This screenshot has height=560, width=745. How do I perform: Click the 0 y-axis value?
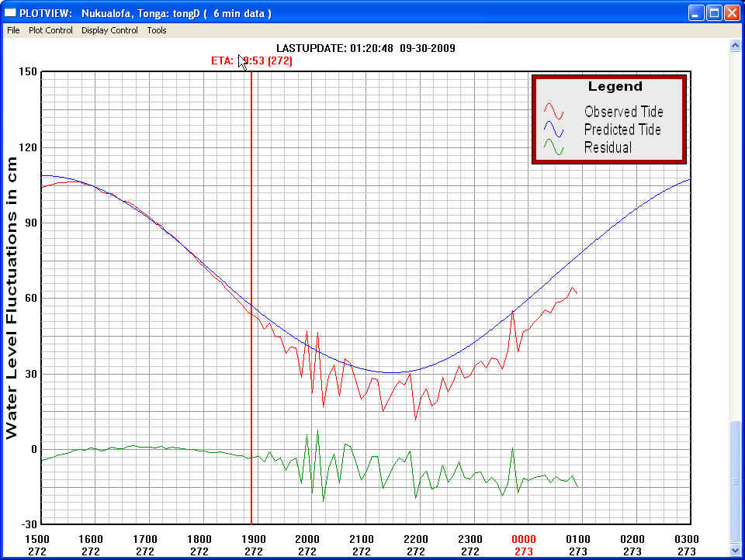pyautogui.click(x=33, y=449)
